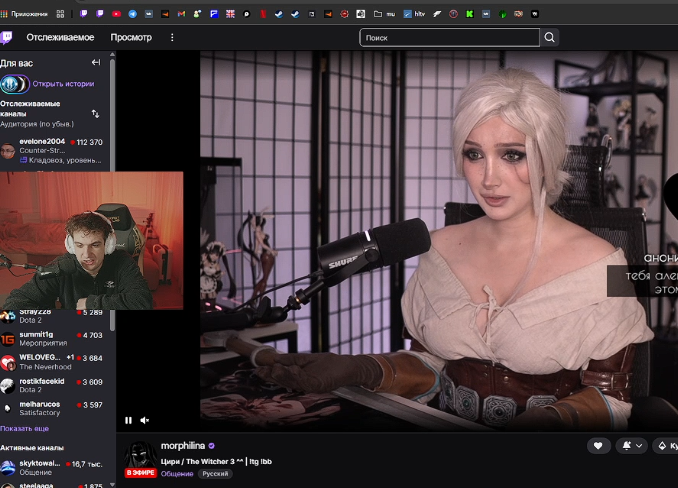Click Показать еще to show more
The width and height of the screenshot is (678, 488).
[24, 428]
